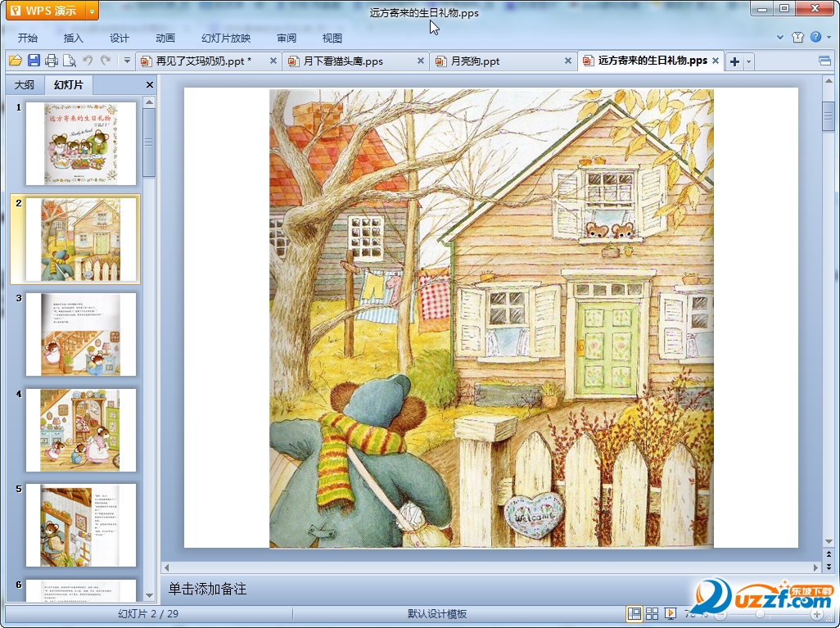This screenshot has width=840, height=628.
Task: Close the 月亮狗.ppt tab
Action: pos(568,61)
